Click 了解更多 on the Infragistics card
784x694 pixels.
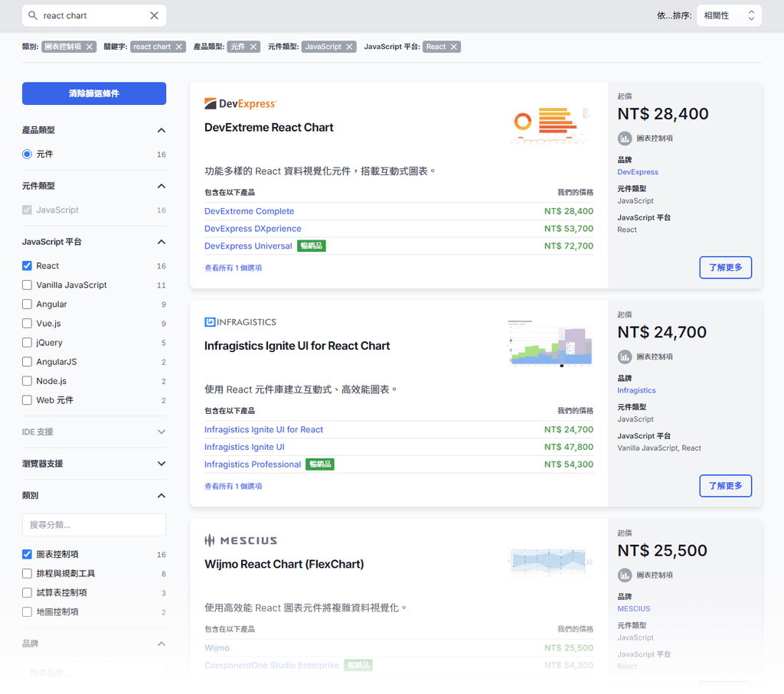726,486
